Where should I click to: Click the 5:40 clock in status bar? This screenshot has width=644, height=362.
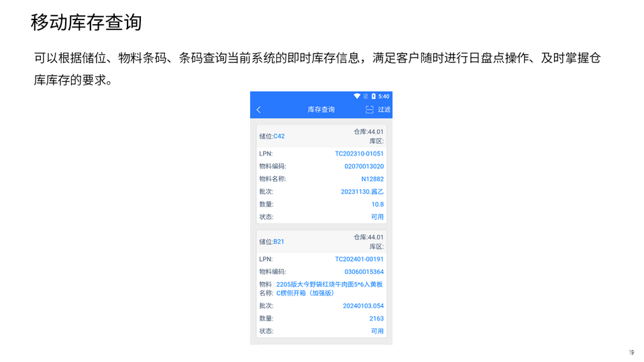[x=384, y=96]
